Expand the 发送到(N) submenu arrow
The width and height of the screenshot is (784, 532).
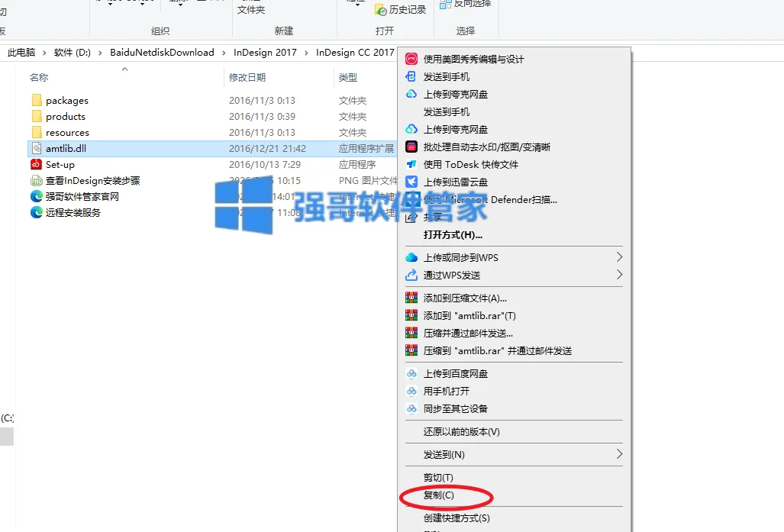[619, 454]
